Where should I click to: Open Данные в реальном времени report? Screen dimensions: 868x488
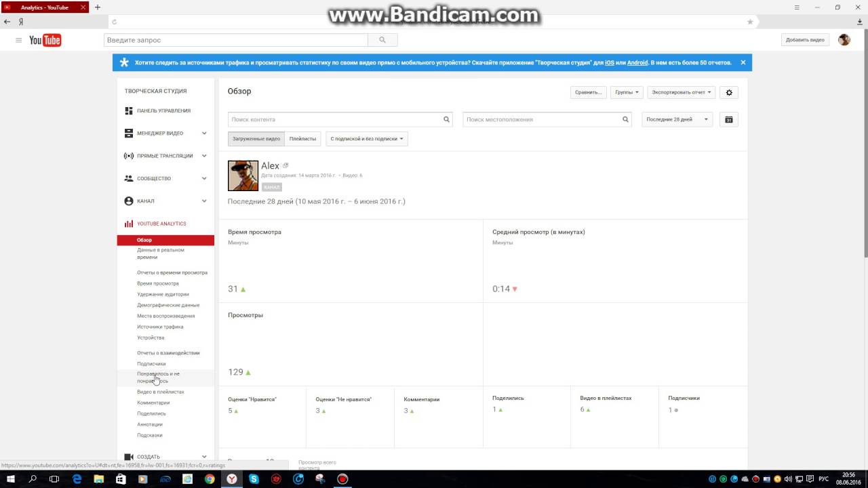[161, 253]
